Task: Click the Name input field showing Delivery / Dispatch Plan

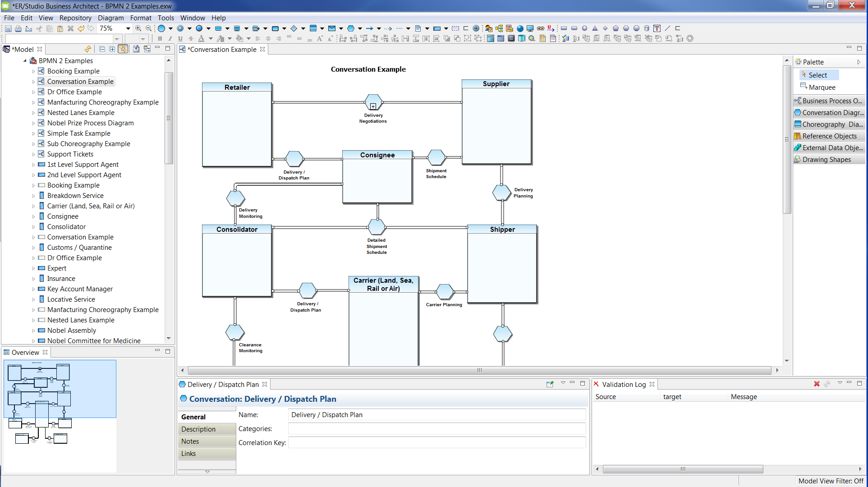Action: pos(436,414)
